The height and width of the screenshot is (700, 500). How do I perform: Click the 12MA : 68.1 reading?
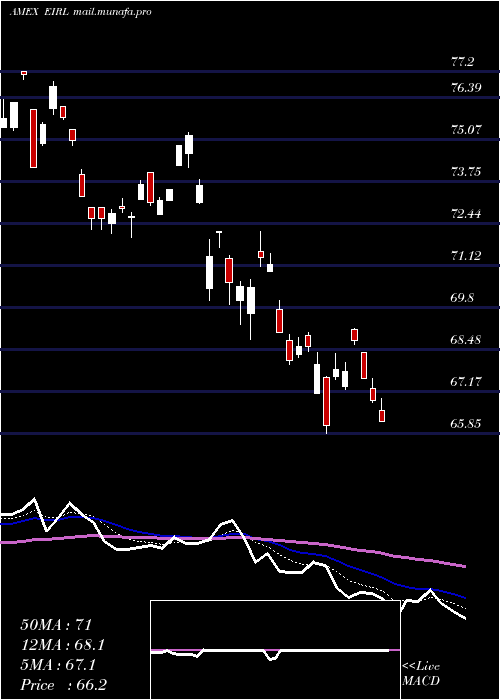point(64,645)
